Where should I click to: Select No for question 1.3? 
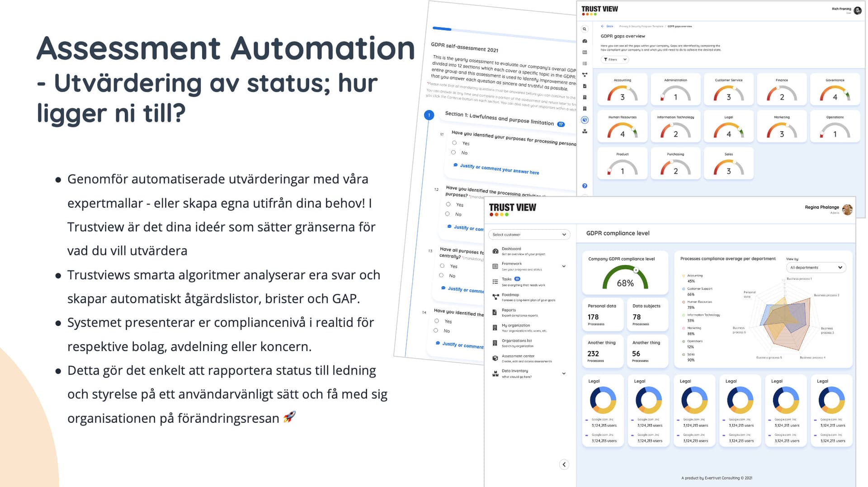pos(441,275)
